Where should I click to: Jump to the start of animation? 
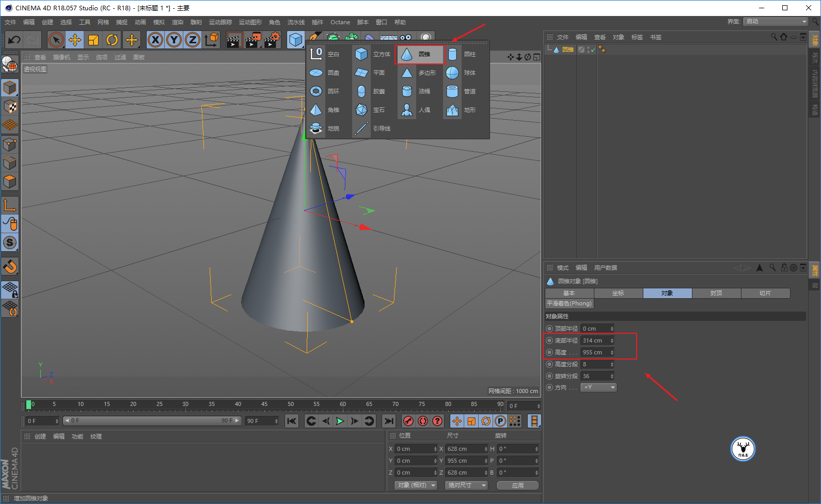pos(292,421)
